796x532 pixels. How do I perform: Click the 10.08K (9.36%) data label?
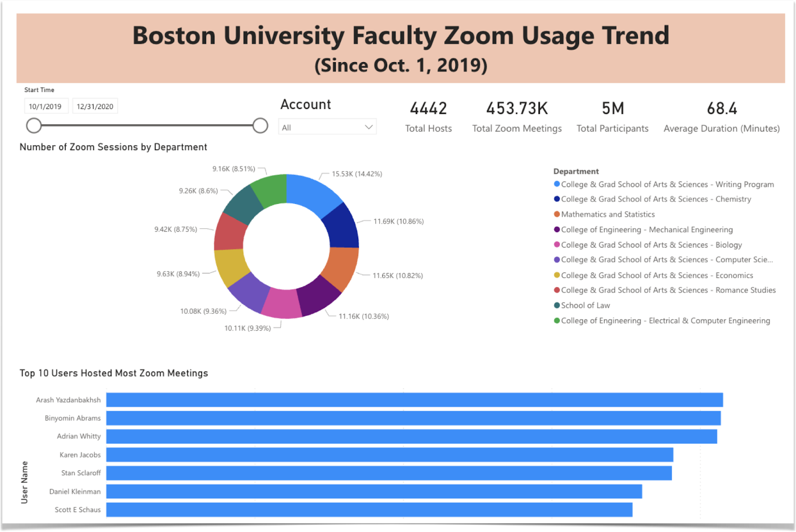pyautogui.click(x=203, y=311)
